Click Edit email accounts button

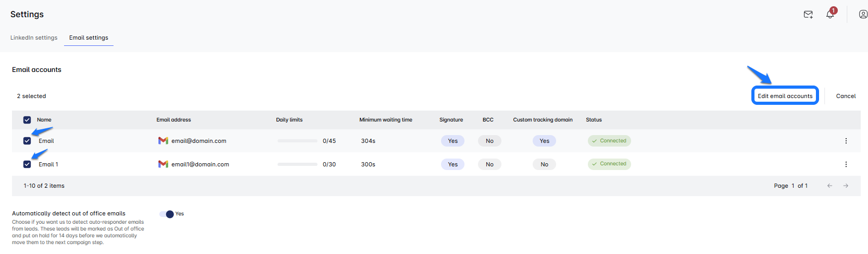785,96
